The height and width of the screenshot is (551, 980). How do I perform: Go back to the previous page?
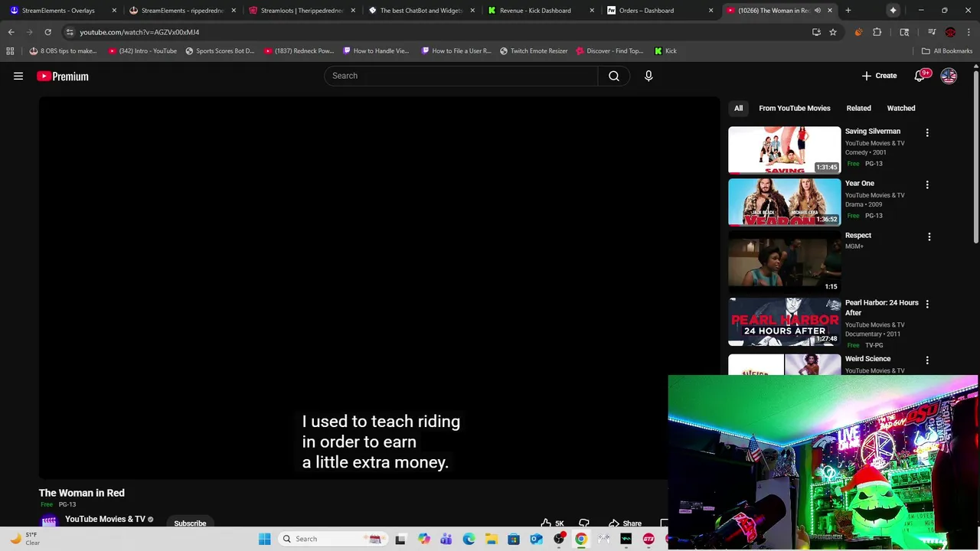11,32
